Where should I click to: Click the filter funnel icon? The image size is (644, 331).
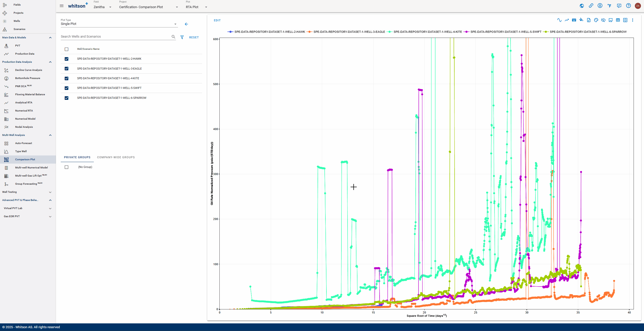tap(182, 37)
